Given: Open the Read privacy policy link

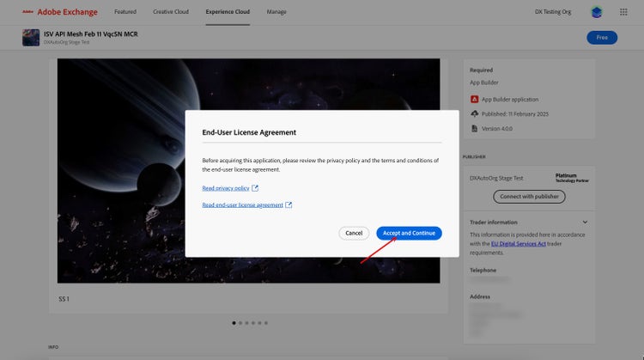Looking at the screenshot, I should tap(226, 187).
